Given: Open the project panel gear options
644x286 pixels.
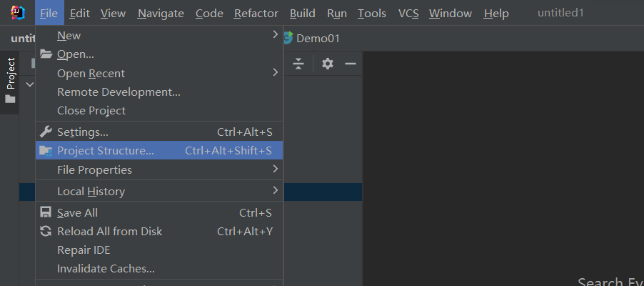Looking at the screenshot, I should tap(328, 64).
